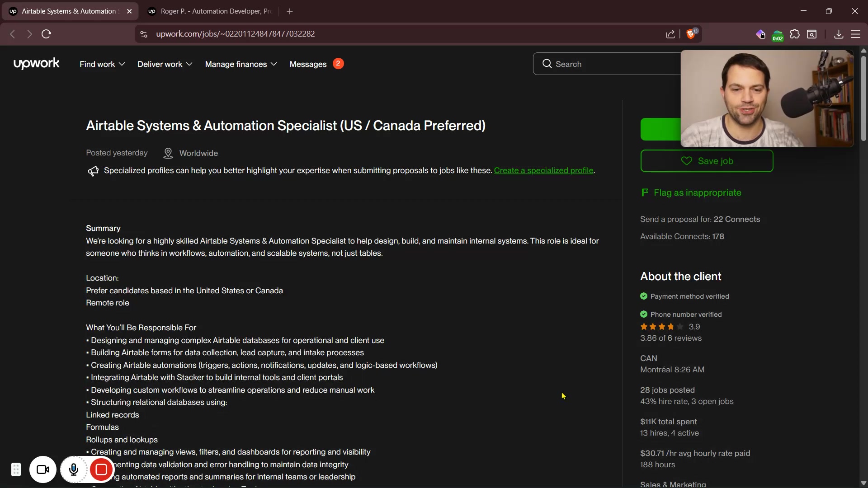Click Flag as inappropriate link
The width and height of the screenshot is (868, 488).
[697, 193]
